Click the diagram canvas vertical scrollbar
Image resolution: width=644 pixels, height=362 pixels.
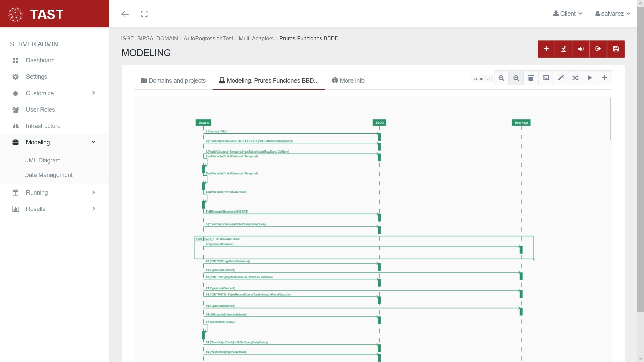[610, 119]
